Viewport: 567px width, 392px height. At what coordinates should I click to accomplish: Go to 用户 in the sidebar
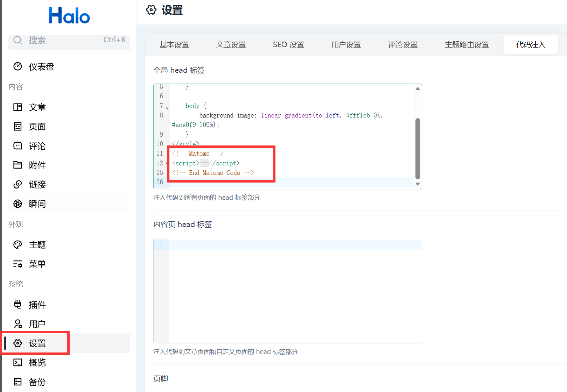point(37,324)
